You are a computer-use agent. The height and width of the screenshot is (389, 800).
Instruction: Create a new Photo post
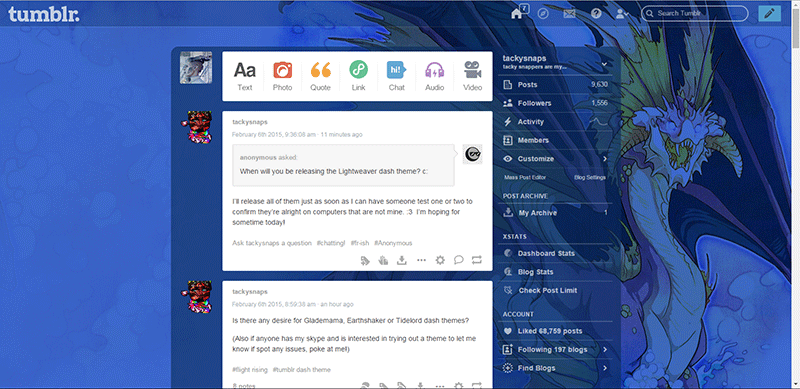282,76
